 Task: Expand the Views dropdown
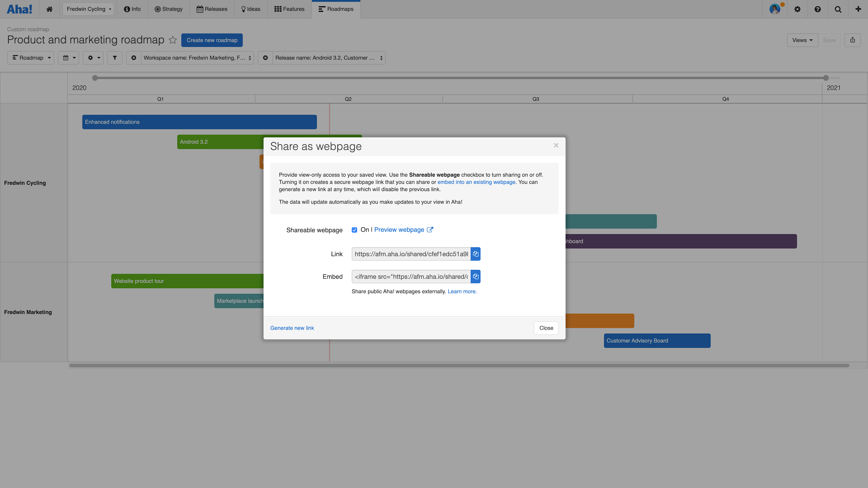[x=802, y=40]
